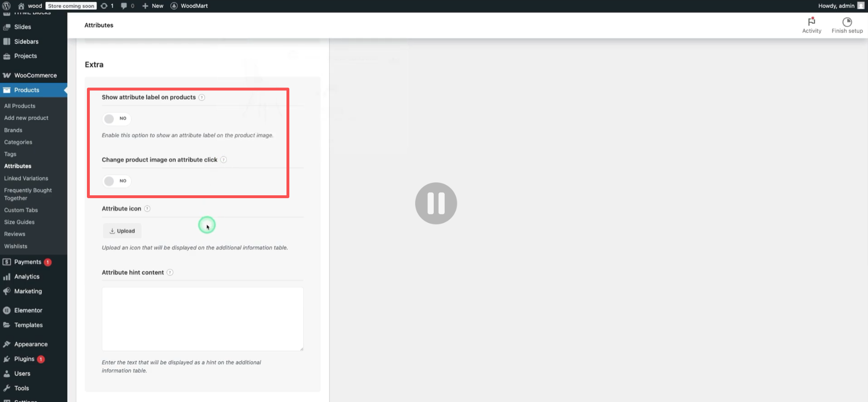
Task: Click the Plugins plug icon
Action: pos(7,359)
